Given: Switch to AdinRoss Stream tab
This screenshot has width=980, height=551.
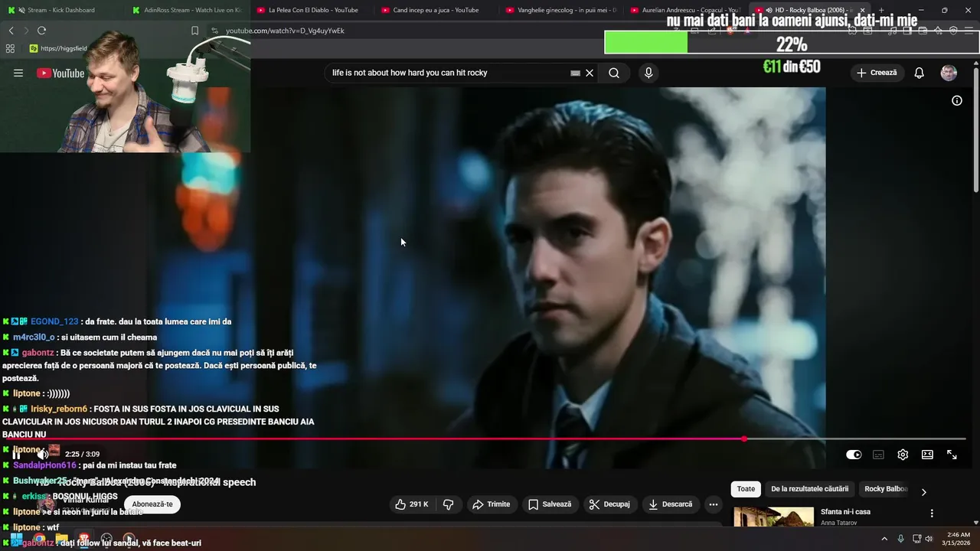Looking at the screenshot, I should click(187, 10).
